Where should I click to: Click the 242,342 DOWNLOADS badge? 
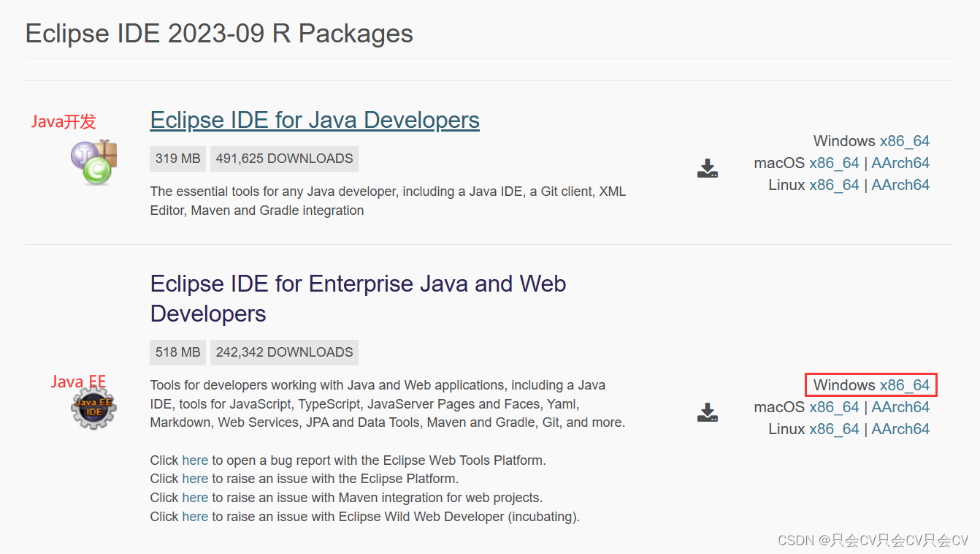click(284, 352)
